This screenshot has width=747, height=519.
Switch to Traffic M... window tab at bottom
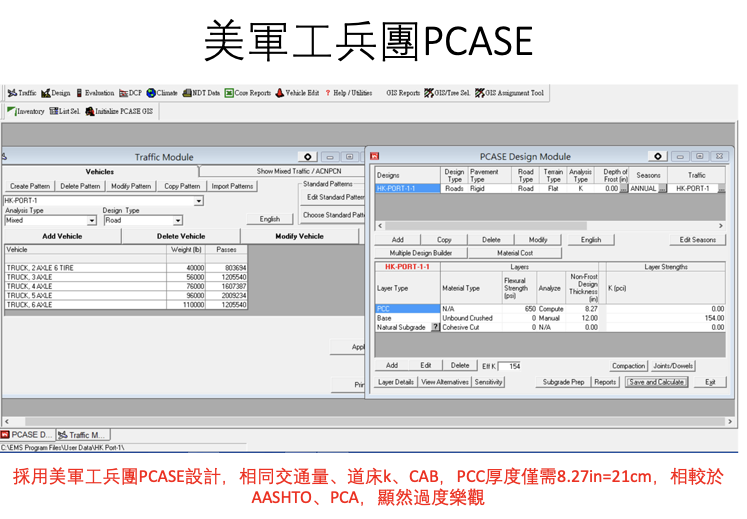(x=83, y=435)
